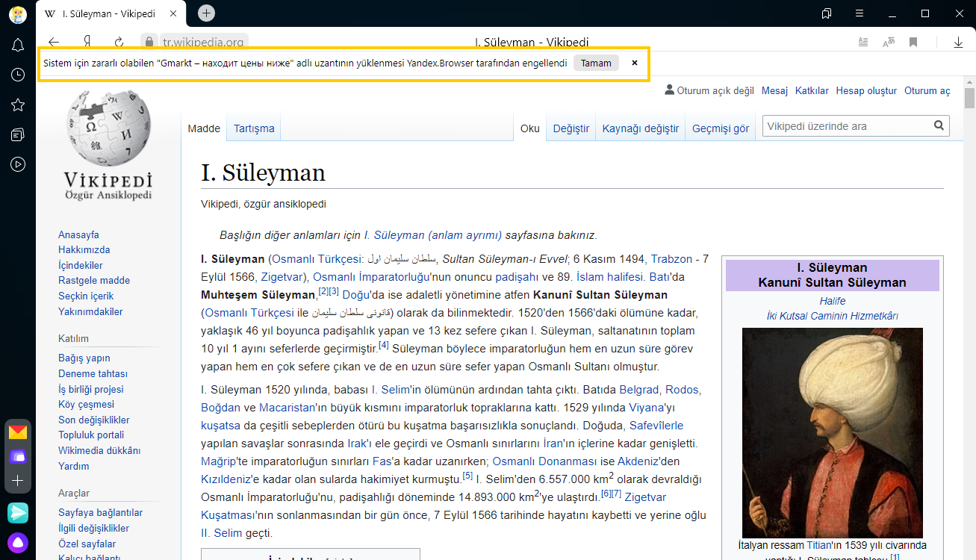Open Yandex Mail icon in sidebar

18,432
